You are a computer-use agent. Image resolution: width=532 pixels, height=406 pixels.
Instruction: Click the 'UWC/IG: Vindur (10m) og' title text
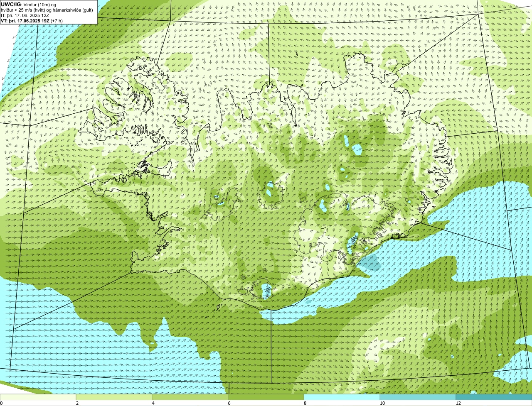click(x=28, y=4)
